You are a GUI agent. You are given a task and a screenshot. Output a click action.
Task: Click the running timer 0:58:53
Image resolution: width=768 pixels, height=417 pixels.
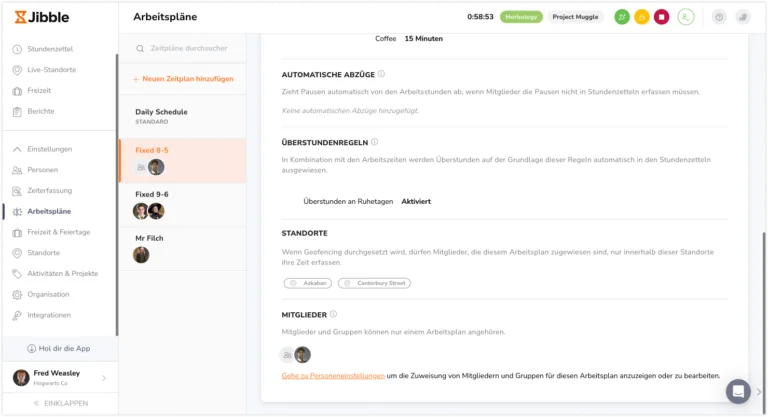480,17
